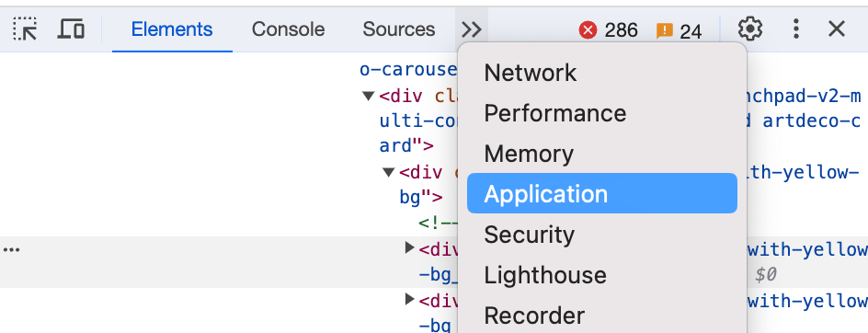Open DevTools settings gear

750,29
